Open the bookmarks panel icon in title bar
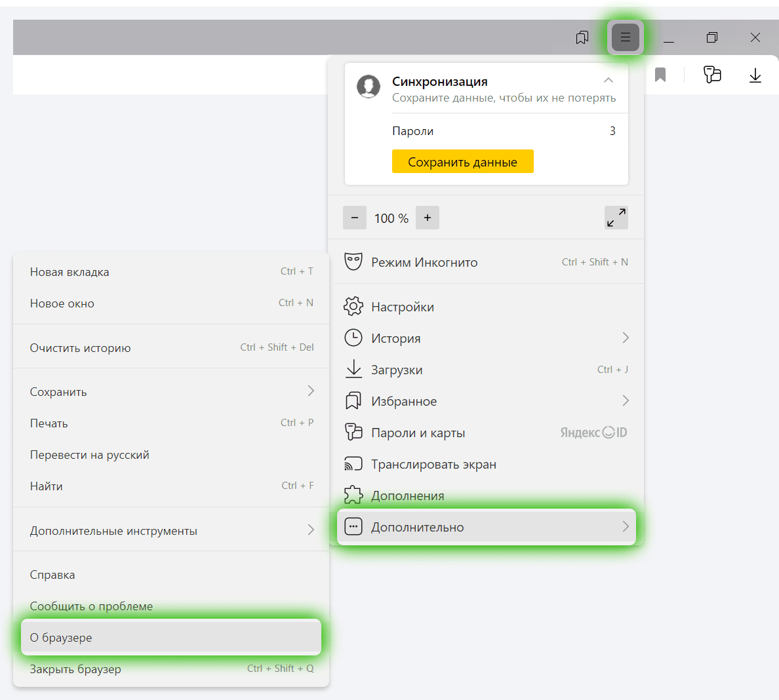This screenshot has width=779, height=700. click(x=582, y=37)
